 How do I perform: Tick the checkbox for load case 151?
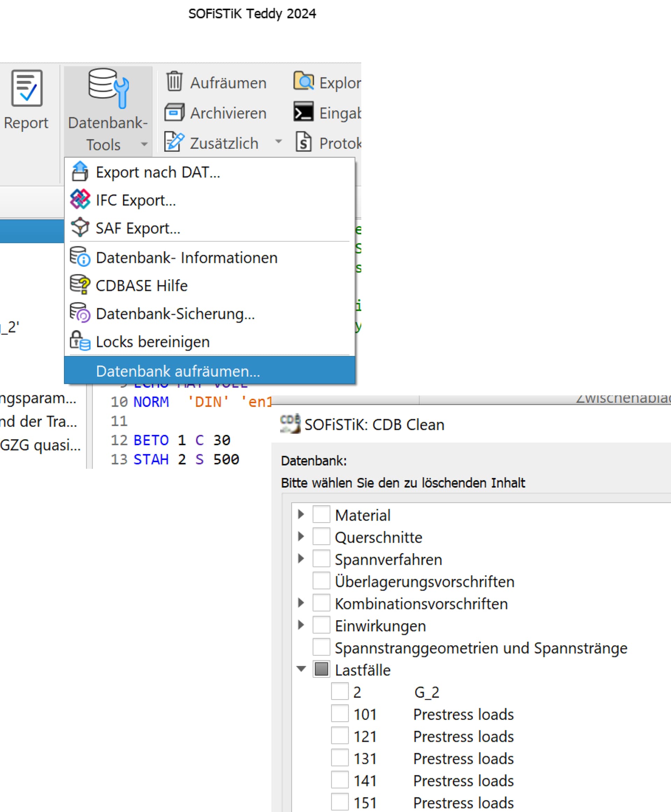(340, 802)
